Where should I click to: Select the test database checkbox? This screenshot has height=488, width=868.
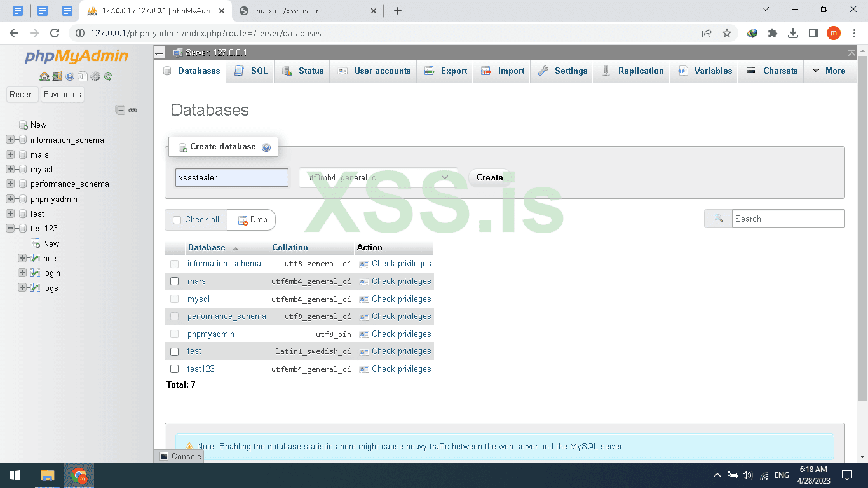coord(175,351)
